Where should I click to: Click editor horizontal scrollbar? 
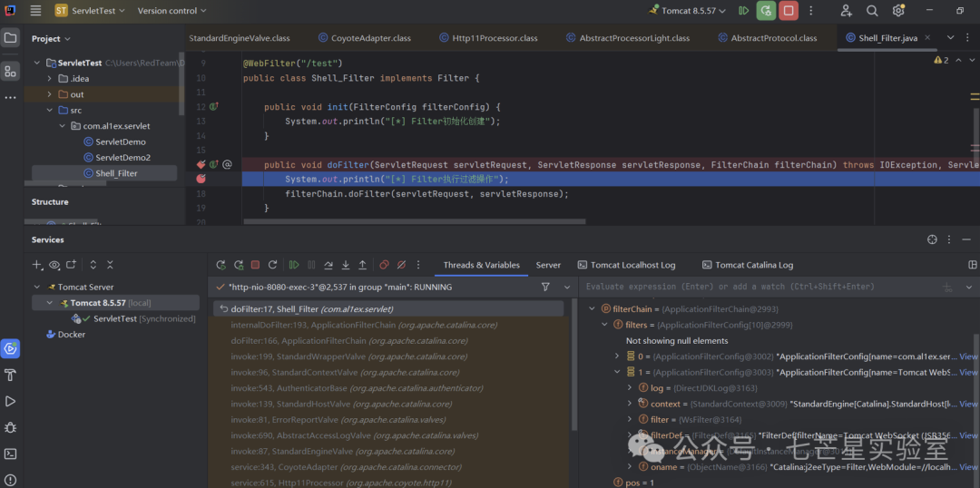(x=414, y=221)
